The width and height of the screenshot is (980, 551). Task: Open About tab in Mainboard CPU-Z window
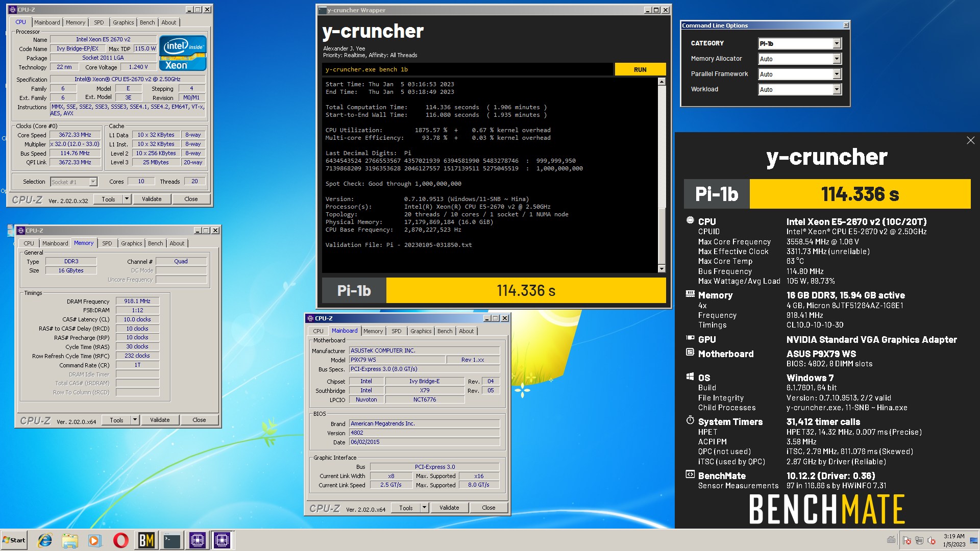point(466,331)
